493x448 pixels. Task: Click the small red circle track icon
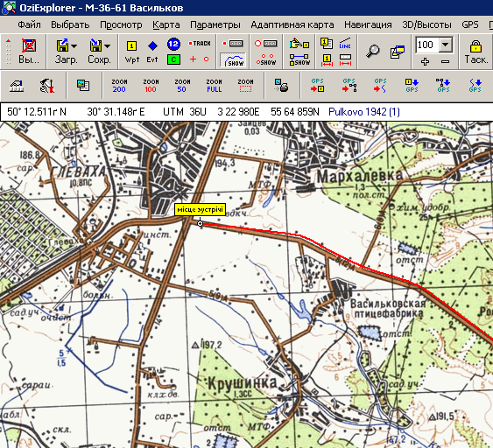(207, 59)
